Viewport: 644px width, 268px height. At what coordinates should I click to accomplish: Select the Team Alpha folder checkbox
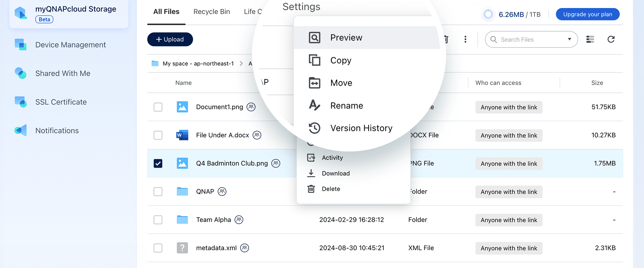pos(158,219)
